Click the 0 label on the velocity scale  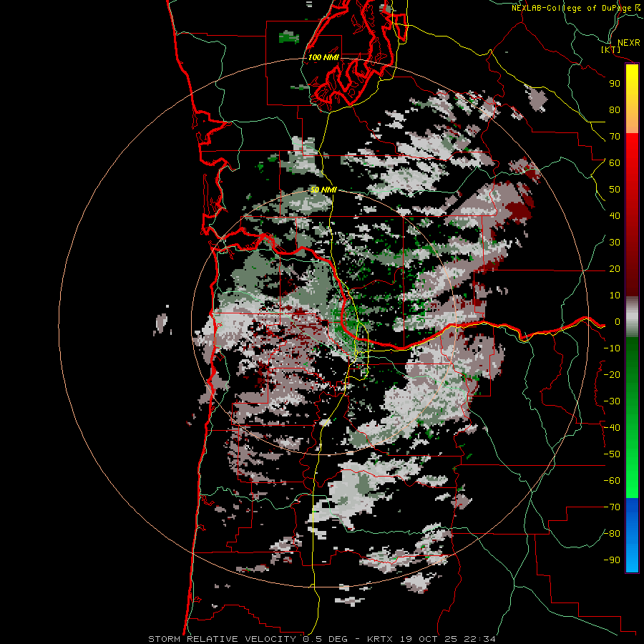click(617, 321)
